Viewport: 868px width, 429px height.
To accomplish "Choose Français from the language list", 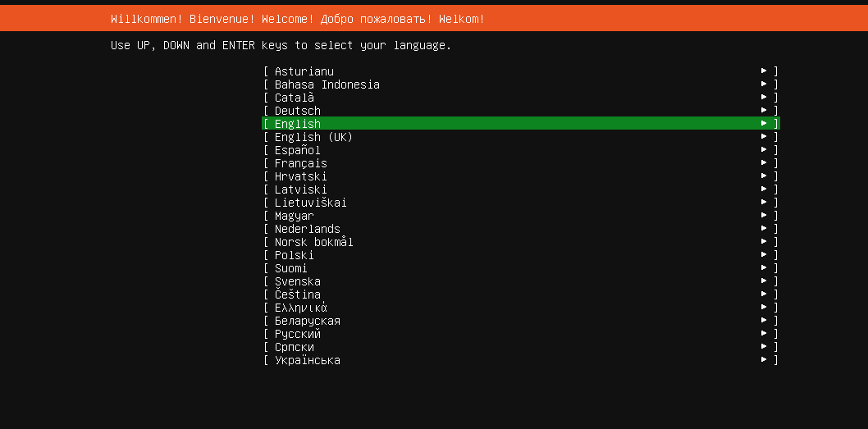I will click(520, 162).
